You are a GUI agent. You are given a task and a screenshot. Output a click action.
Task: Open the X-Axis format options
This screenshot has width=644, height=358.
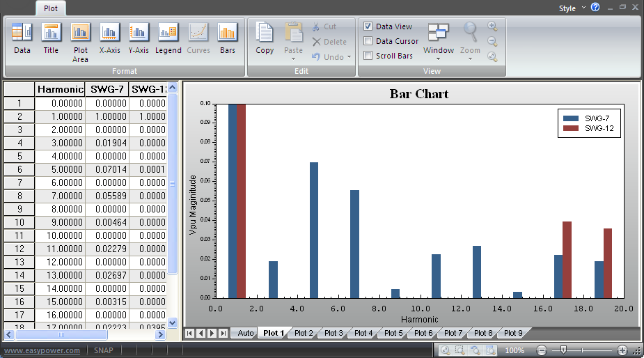[110, 38]
